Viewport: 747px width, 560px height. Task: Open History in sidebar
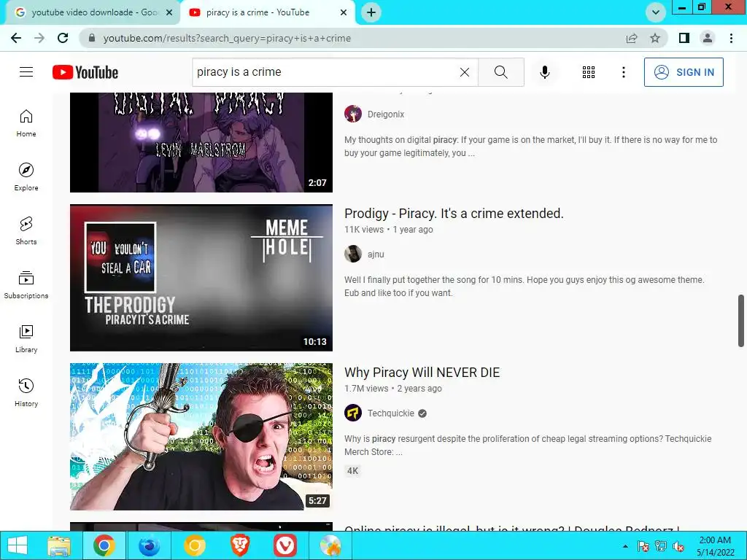pyautogui.click(x=26, y=392)
